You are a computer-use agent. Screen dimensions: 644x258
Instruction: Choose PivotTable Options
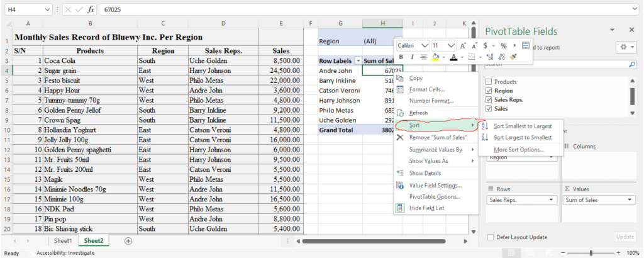click(x=436, y=197)
